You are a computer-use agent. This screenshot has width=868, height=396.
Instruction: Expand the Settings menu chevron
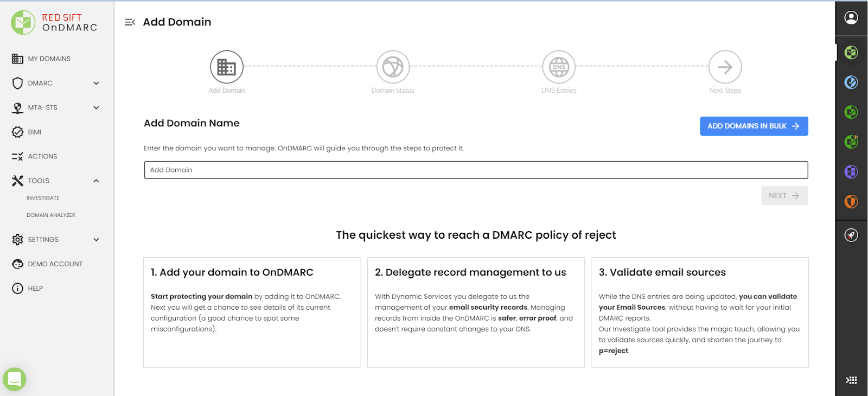click(x=96, y=239)
